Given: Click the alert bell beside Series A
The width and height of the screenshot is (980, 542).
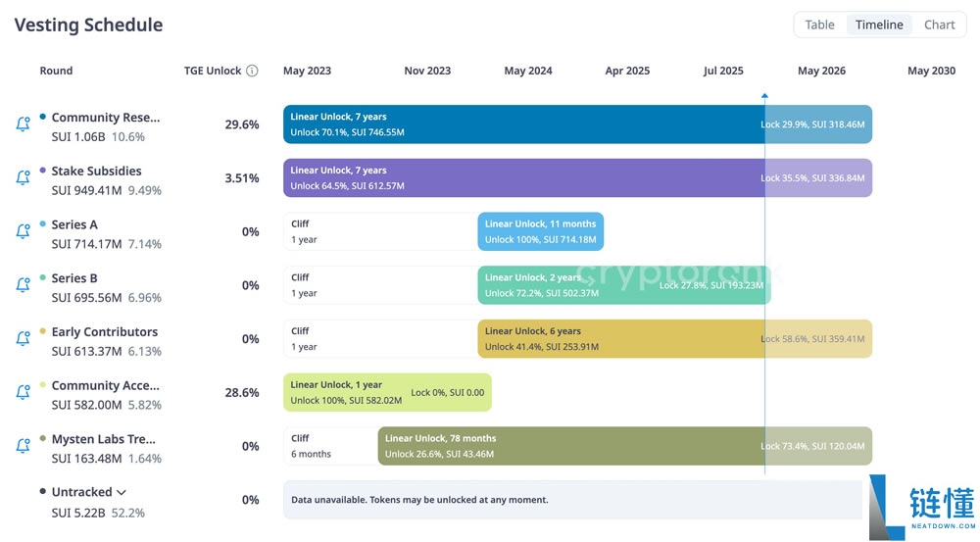Looking at the screenshot, I should click(23, 231).
